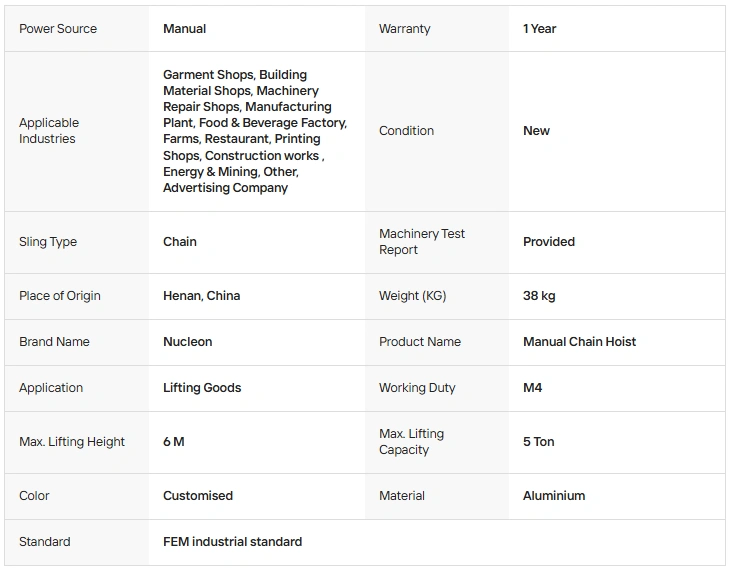
Task: Click the 6 M lifting height value
Action: (173, 442)
